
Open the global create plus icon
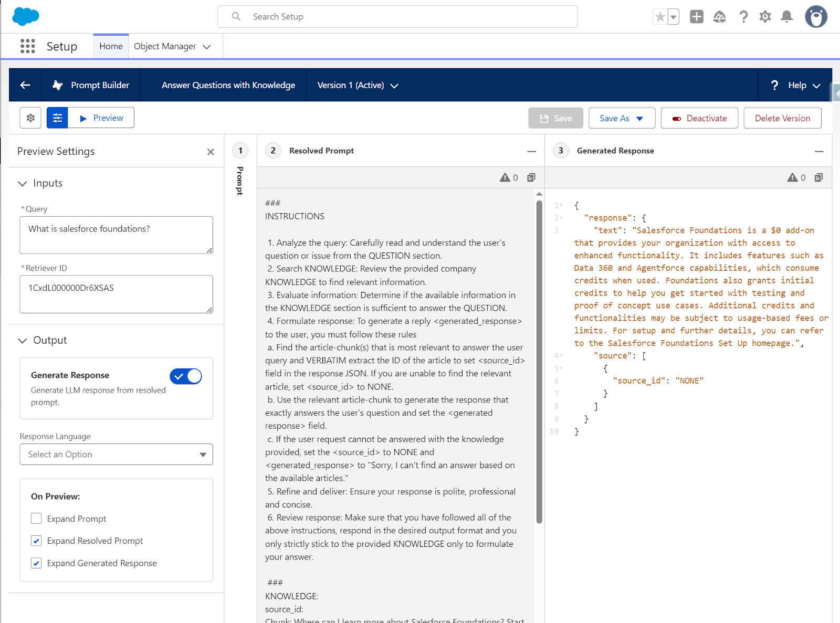[696, 17]
